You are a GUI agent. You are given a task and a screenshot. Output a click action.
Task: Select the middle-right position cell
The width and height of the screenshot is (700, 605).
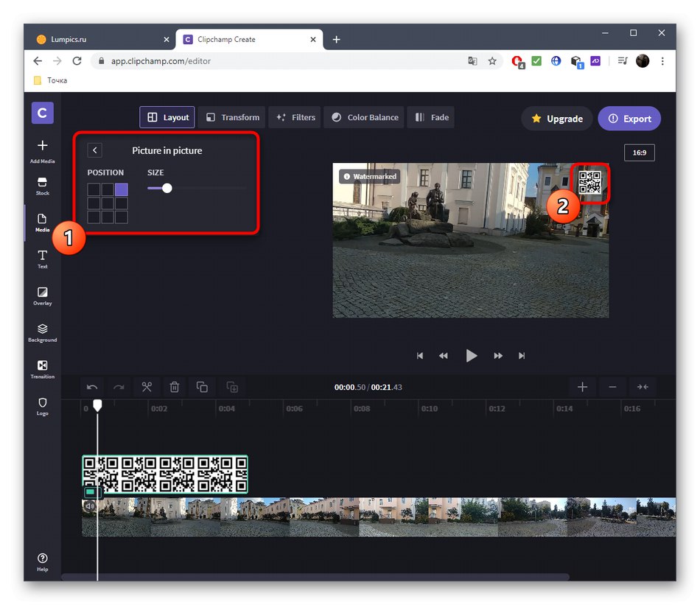122,203
